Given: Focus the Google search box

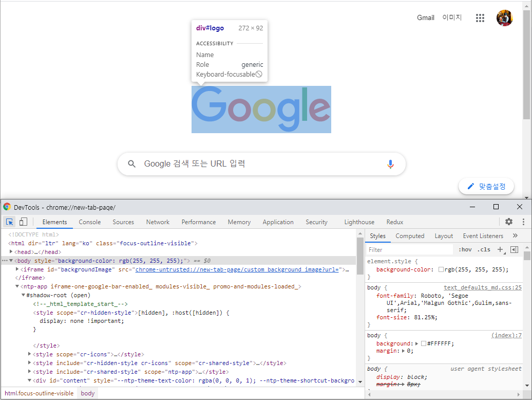Looking at the screenshot, I should (x=261, y=164).
